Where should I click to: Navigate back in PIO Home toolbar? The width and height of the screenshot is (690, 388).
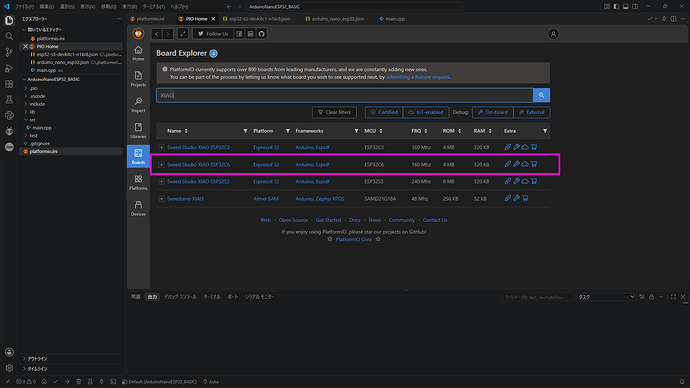(x=157, y=34)
